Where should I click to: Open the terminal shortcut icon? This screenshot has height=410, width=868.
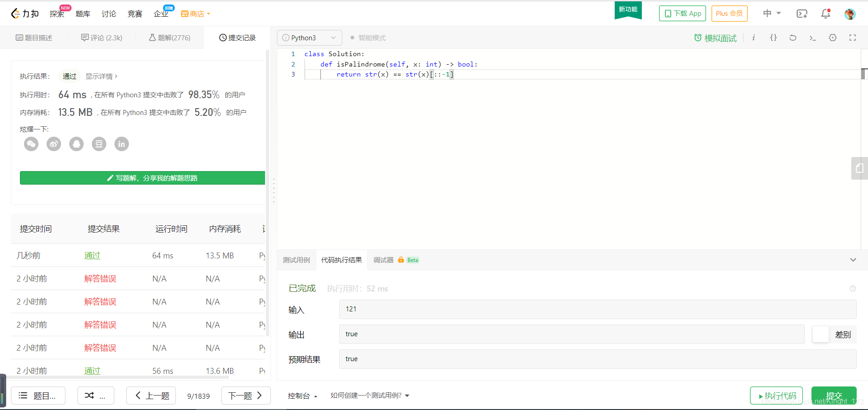pos(813,38)
